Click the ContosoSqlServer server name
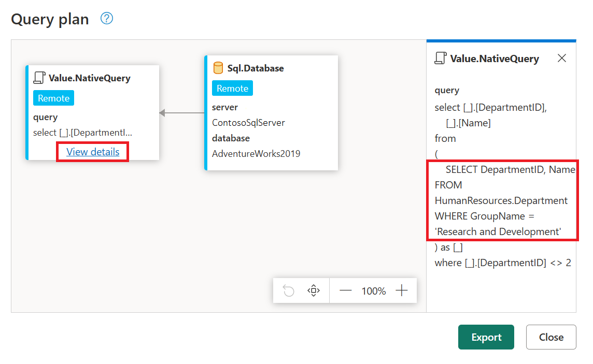This screenshot has height=364, width=593. pyautogui.click(x=248, y=123)
